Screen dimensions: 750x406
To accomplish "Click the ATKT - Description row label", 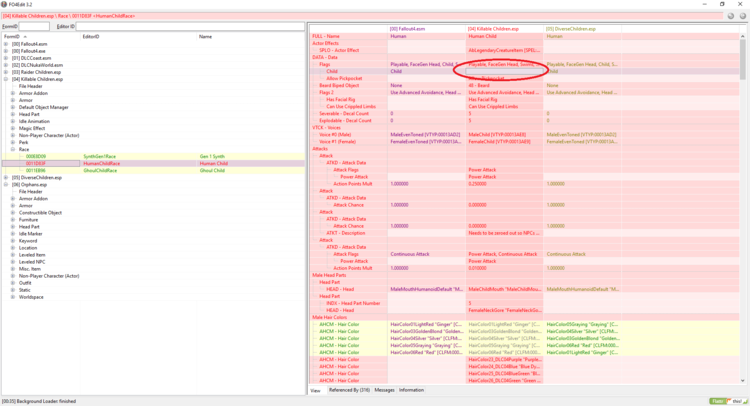I will (345, 233).
